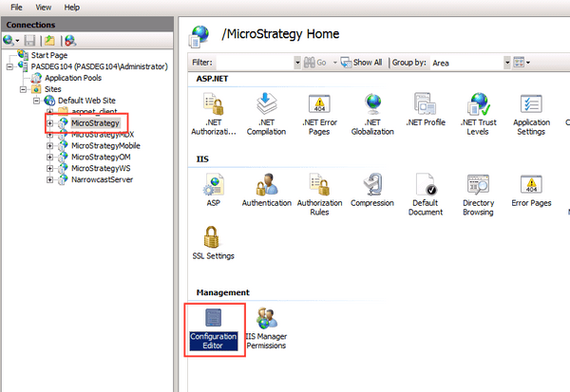Screen dimensions: 570x392
Task: Click the Save connections disk icon
Action: coord(29,41)
